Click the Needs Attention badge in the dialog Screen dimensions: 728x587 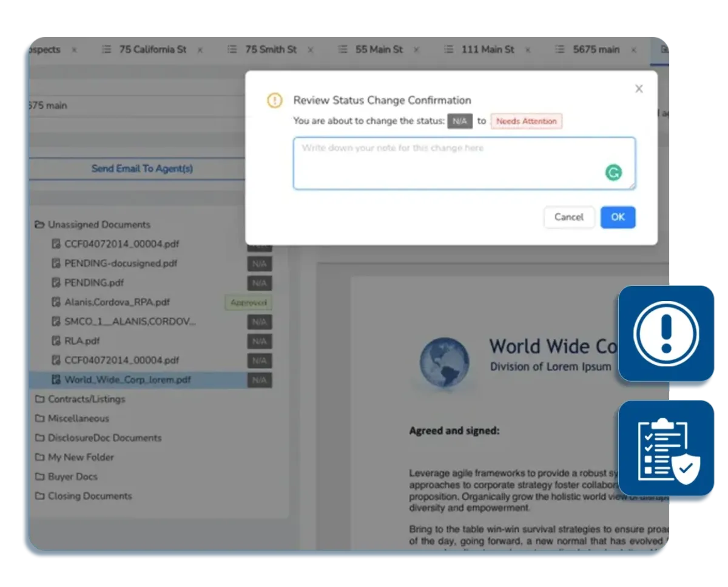pyautogui.click(x=527, y=121)
